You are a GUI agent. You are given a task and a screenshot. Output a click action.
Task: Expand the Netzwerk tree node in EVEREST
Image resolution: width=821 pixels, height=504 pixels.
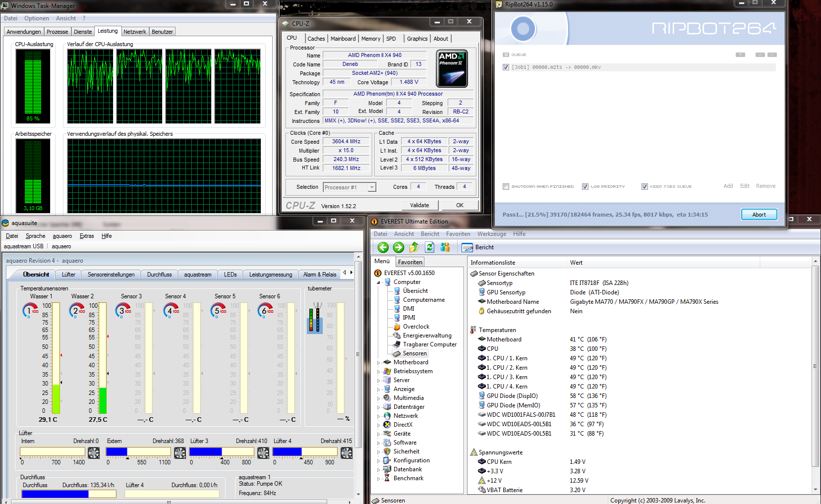379,416
